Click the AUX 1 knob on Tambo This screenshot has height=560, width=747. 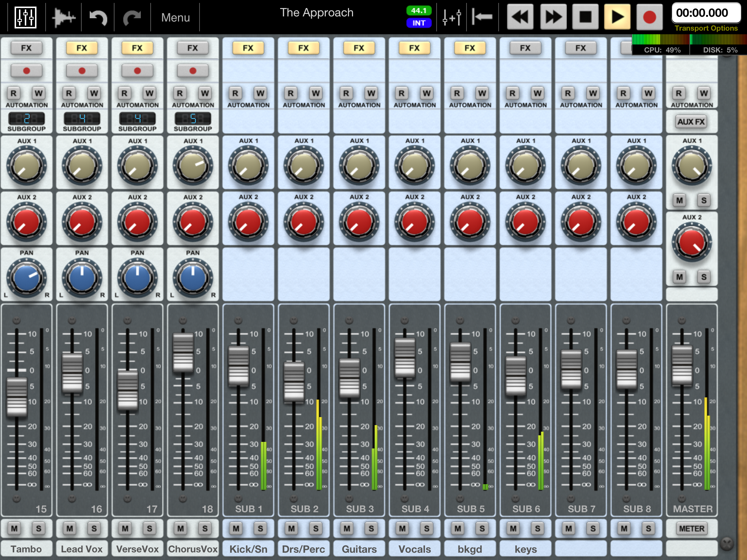pyautogui.click(x=27, y=166)
